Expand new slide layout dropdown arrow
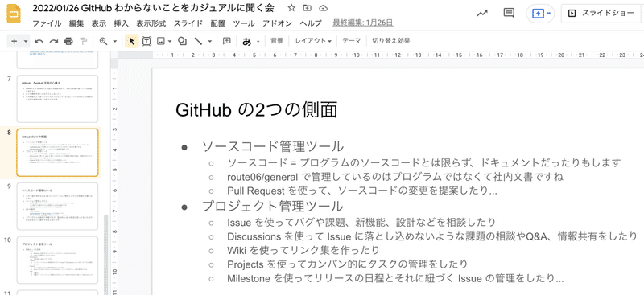644x295 pixels. pyautogui.click(x=26, y=41)
